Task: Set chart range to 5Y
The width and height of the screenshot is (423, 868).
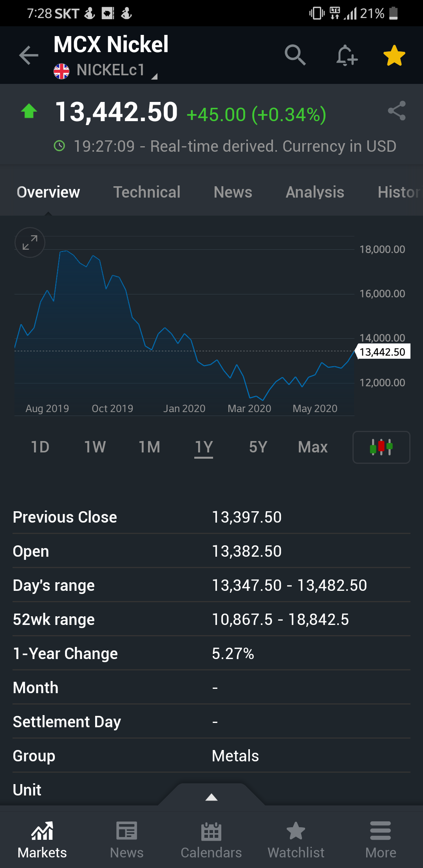Action: (x=258, y=447)
